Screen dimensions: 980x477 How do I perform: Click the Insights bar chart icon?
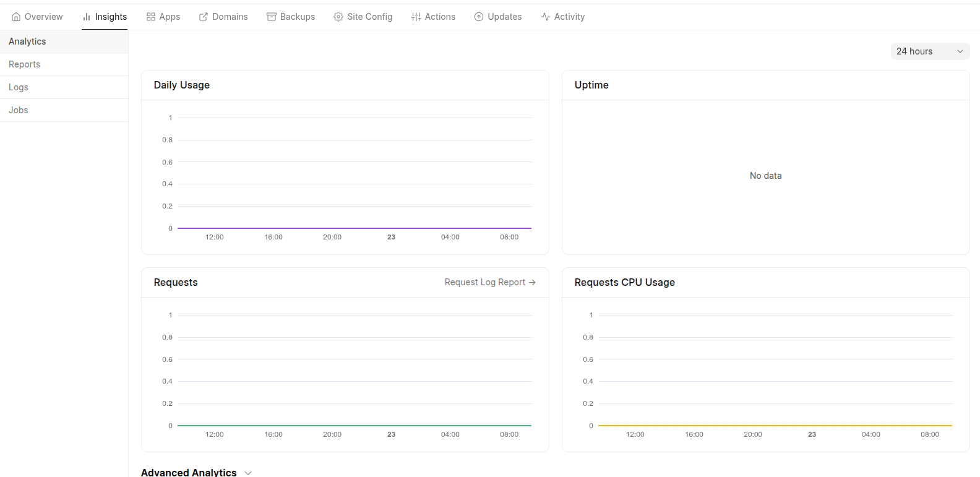point(87,17)
